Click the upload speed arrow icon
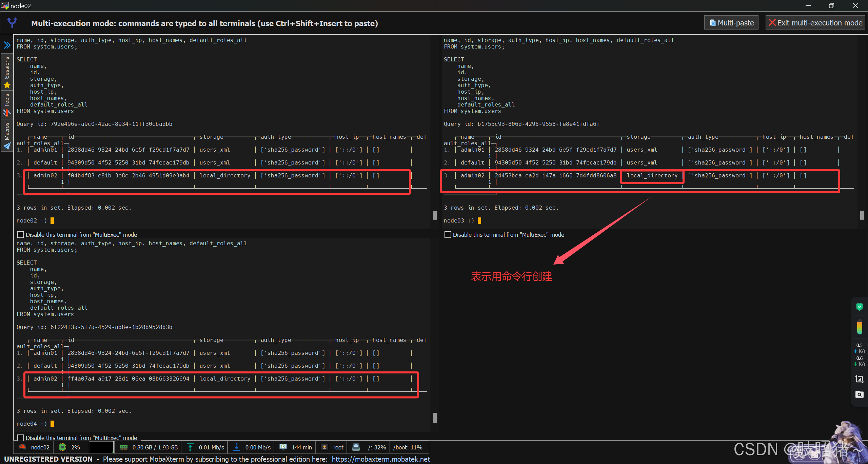868x464 pixels. (x=190, y=447)
